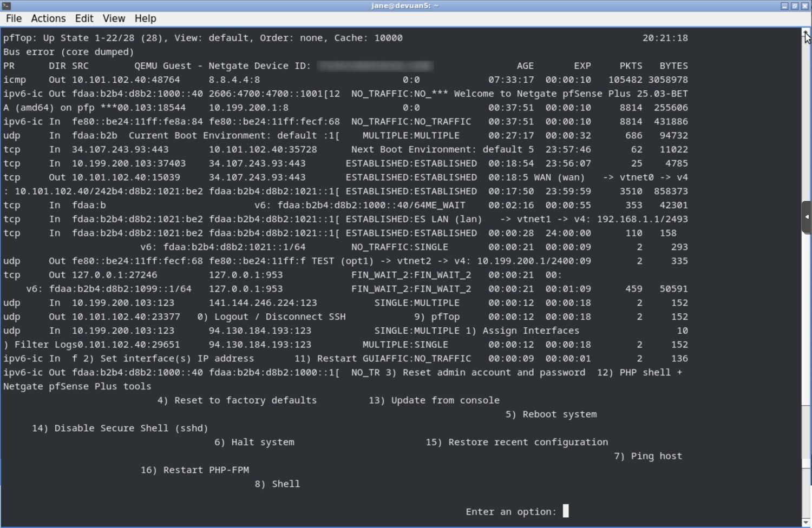Click the 'AGE' column header
This screenshot has width=812, height=528.
click(525, 65)
